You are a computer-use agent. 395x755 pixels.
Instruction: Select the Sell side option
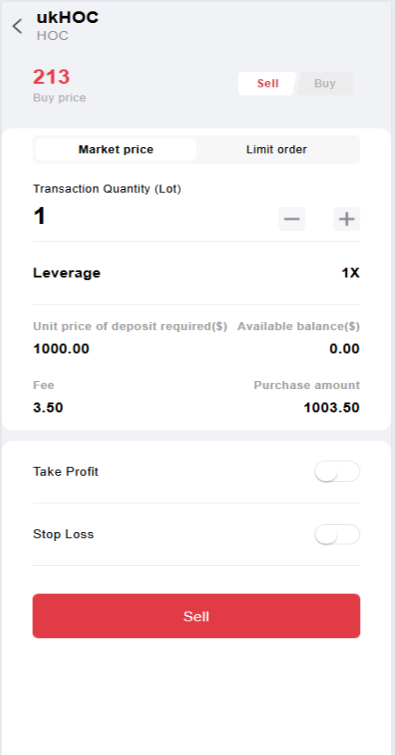(267, 83)
